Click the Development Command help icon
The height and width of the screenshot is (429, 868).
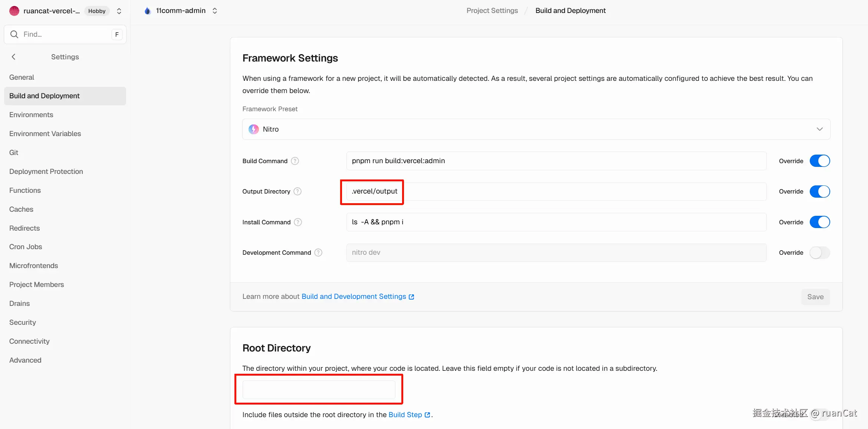[318, 253]
